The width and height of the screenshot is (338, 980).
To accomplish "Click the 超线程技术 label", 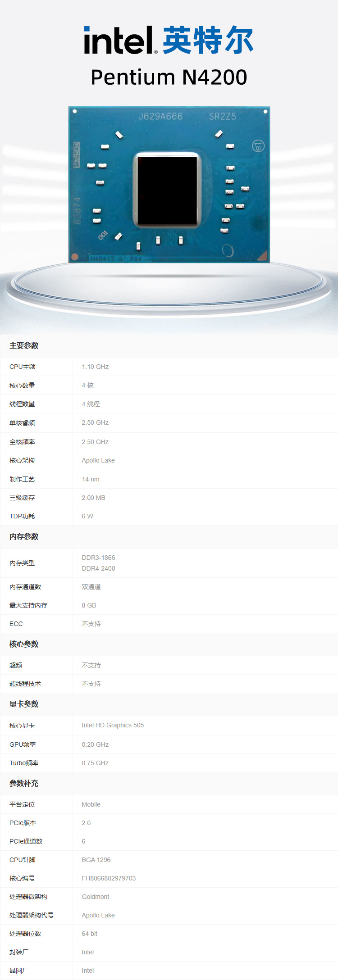I will pos(25,684).
